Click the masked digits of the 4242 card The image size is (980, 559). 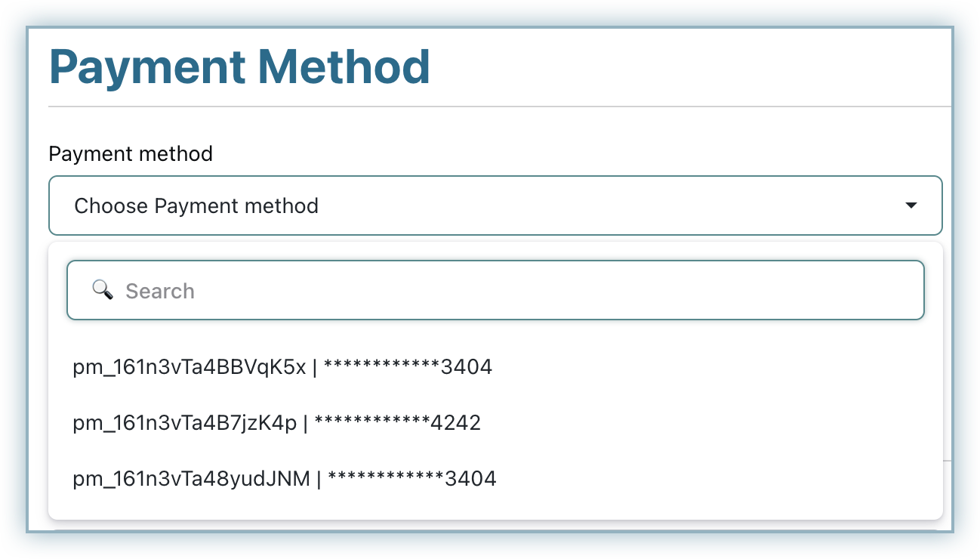point(397,423)
